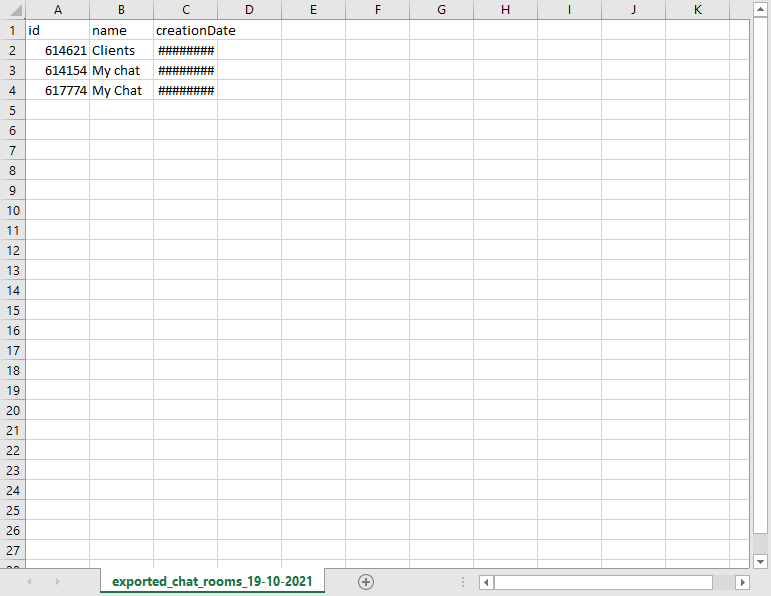This screenshot has height=596, width=771.
Task: Click the previous sheet navigation arrow
Action: click(x=28, y=582)
